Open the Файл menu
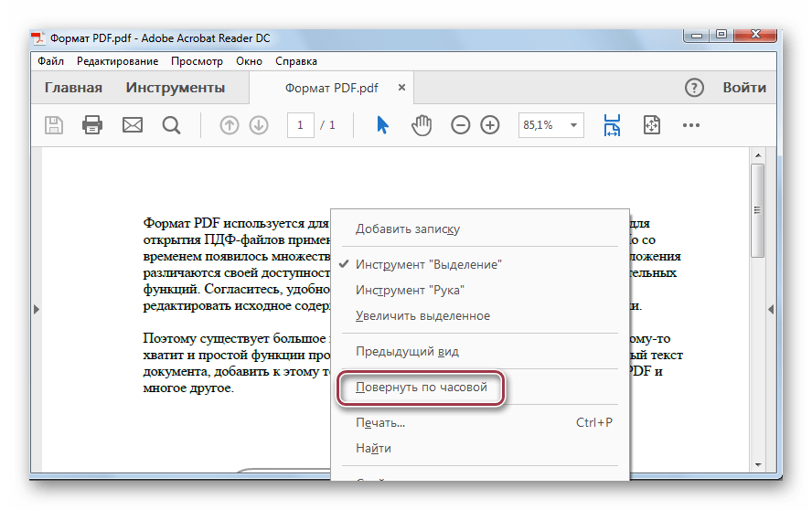The height and width of the screenshot is (510, 812). pyautogui.click(x=51, y=61)
